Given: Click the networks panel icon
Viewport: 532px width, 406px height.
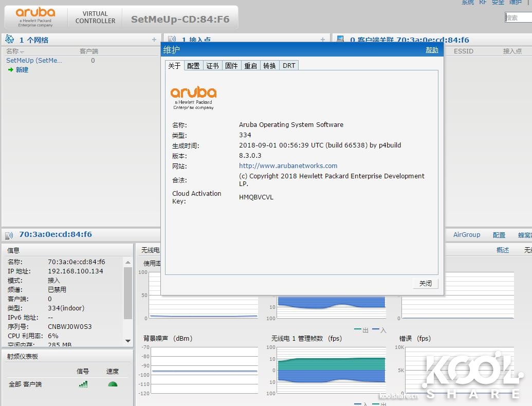Looking at the screenshot, I should (9, 40).
